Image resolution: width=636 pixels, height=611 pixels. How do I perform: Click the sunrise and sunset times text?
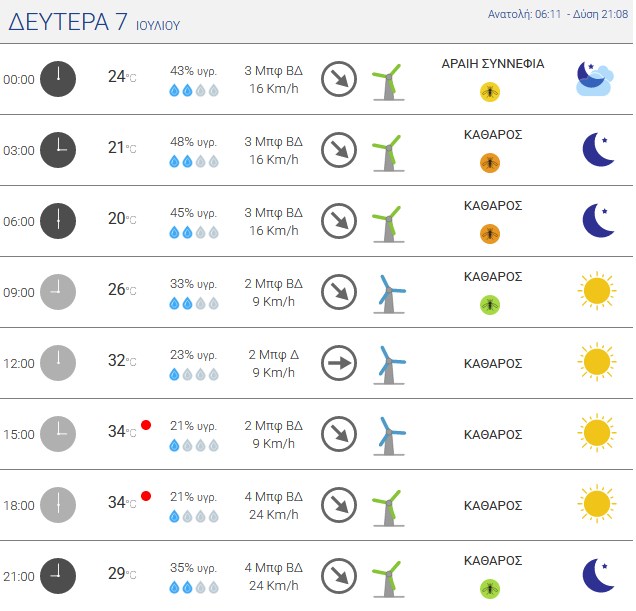pyautogui.click(x=558, y=14)
